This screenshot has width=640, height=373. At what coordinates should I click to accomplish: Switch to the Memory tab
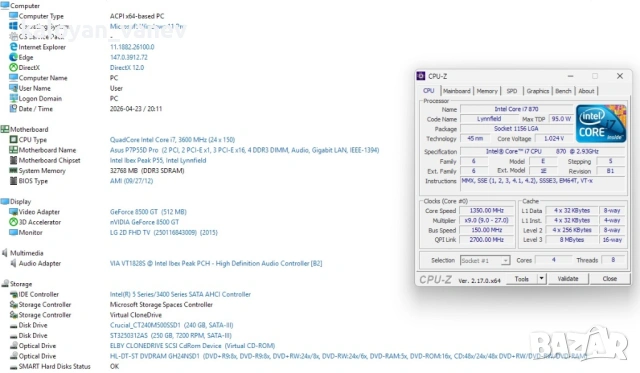click(487, 91)
